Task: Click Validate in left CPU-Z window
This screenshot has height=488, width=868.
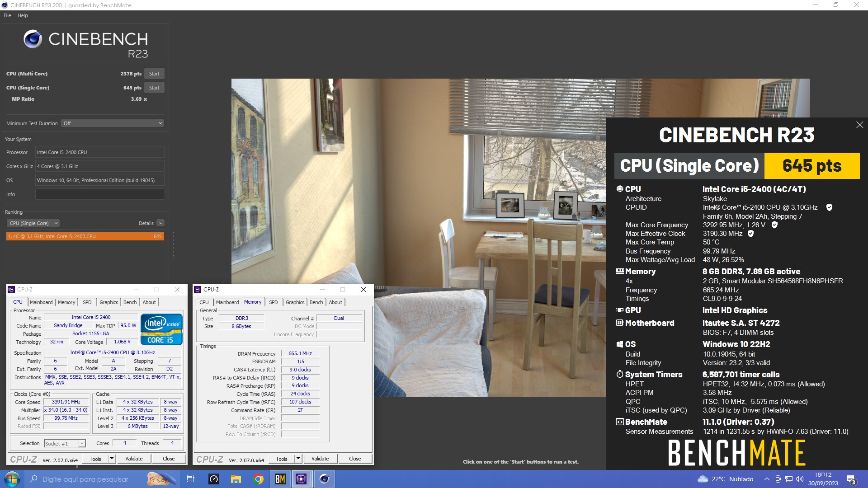Action: [x=134, y=459]
